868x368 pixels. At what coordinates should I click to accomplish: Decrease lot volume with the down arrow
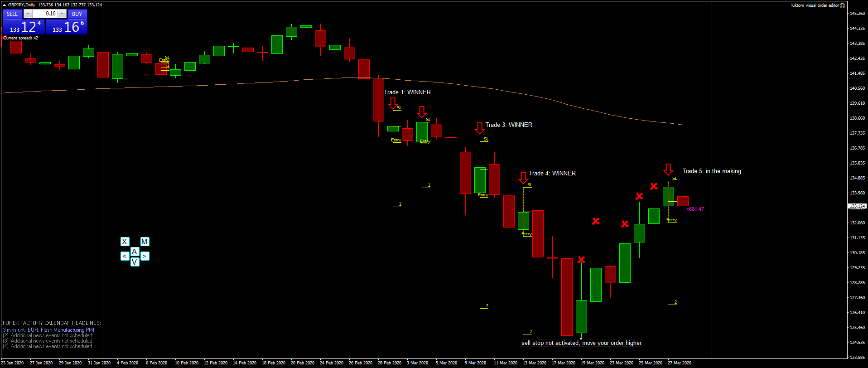pyautogui.click(x=28, y=14)
